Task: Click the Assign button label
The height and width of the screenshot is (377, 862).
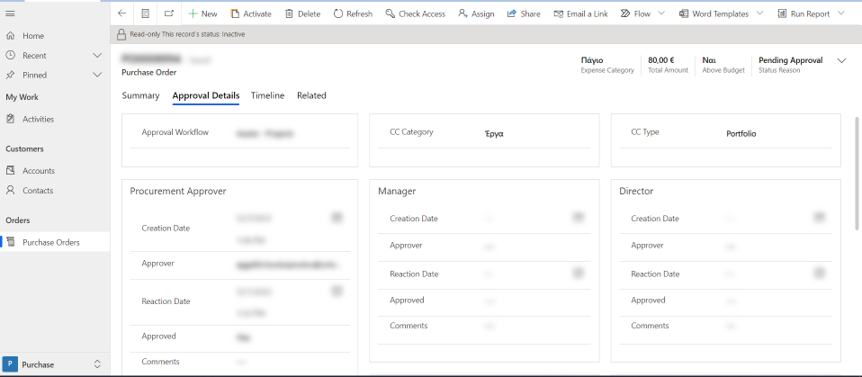Action: pyautogui.click(x=483, y=14)
